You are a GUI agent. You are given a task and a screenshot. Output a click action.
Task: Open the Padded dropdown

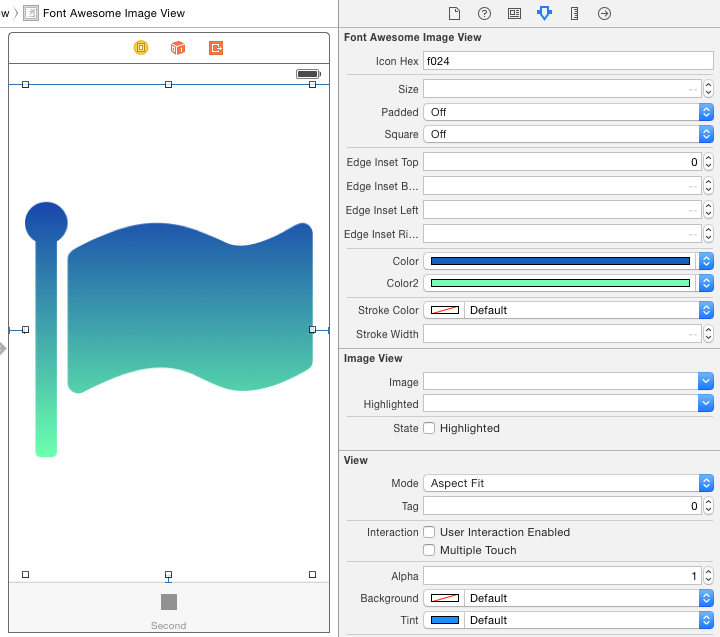(568, 112)
